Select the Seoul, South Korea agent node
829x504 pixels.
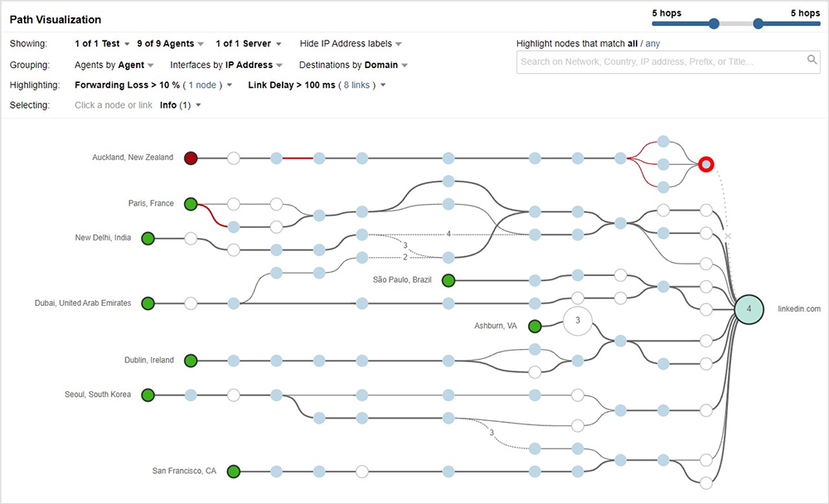tap(148, 395)
